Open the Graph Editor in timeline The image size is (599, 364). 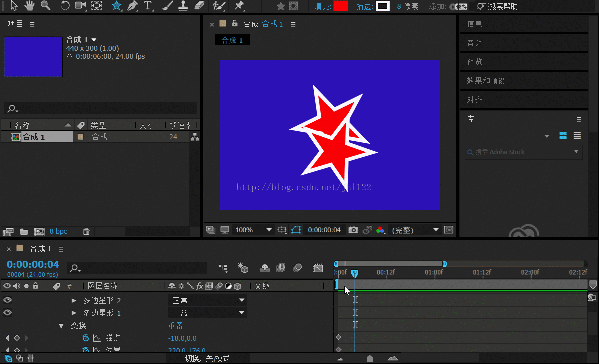pos(318,268)
